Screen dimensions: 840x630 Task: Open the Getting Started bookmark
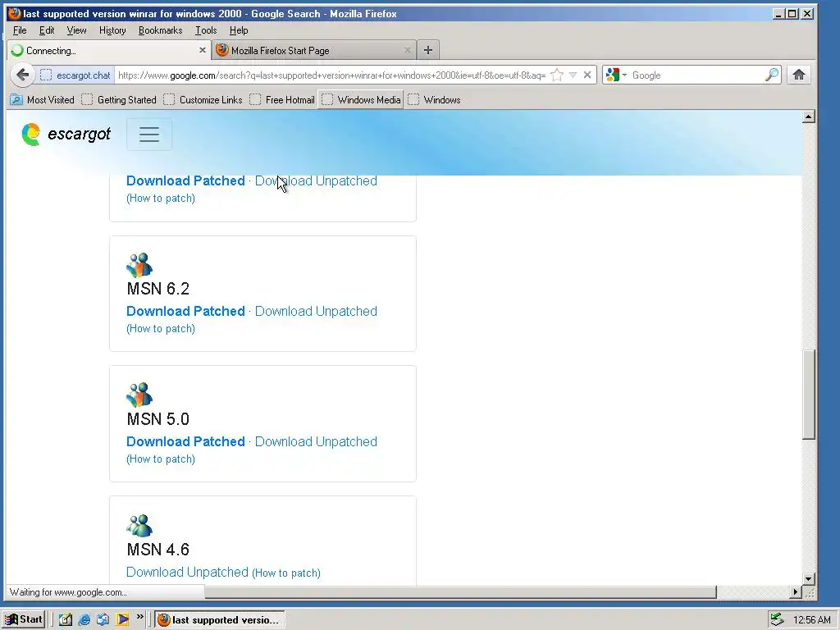119,99
